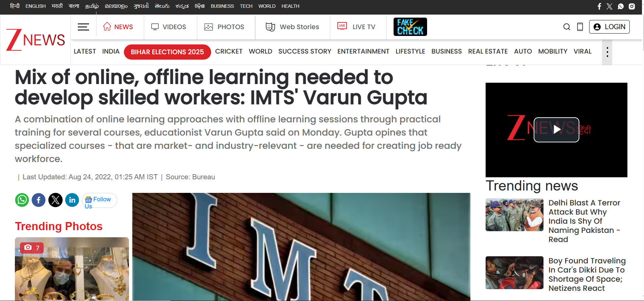Switch to Gujarati language edition
Screen dimensions: 644x301
click(141, 6)
